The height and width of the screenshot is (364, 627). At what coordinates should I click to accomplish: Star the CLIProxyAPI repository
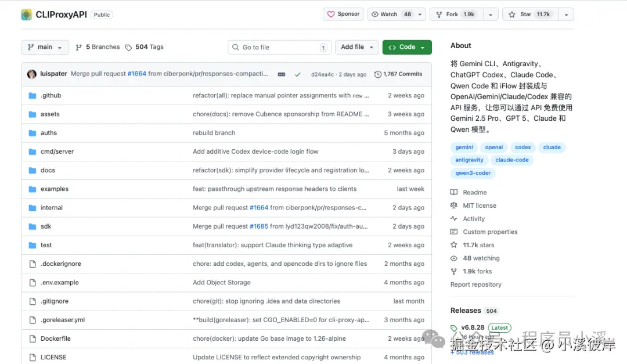(530, 15)
